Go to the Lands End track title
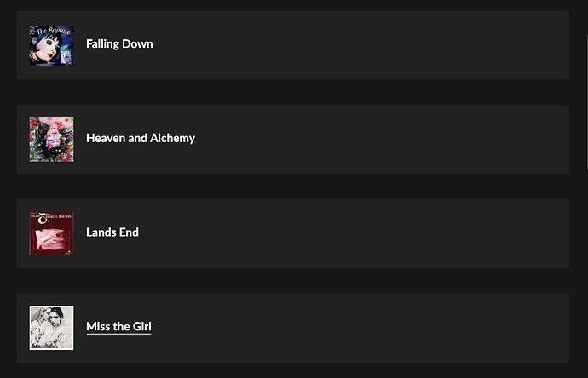This screenshot has width=588, height=378. point(112,232)
